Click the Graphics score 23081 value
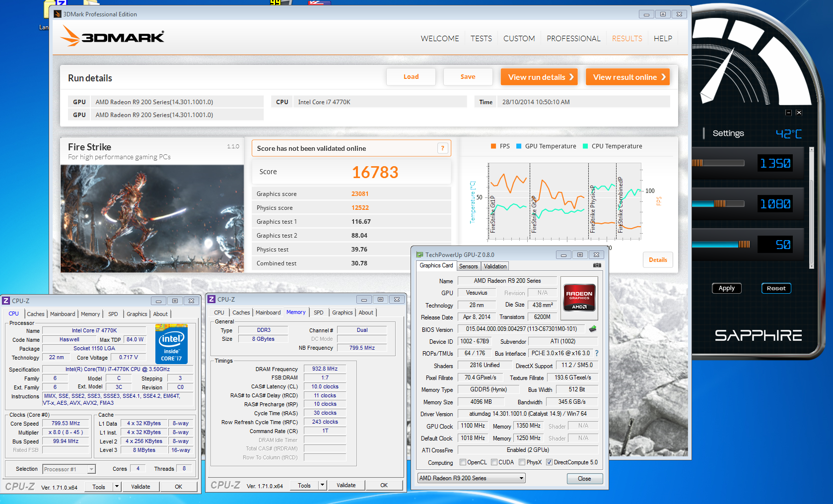This screenshot has height=504, width=833. pos(360,194)
